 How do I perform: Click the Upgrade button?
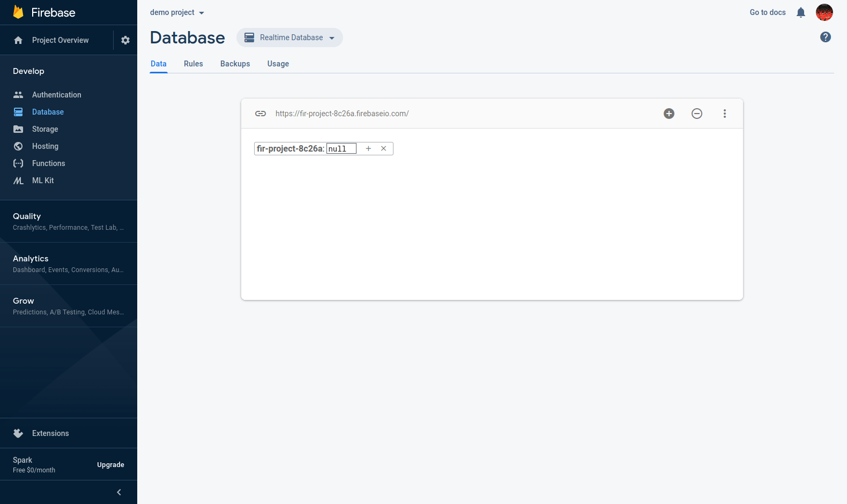(110, 465)
